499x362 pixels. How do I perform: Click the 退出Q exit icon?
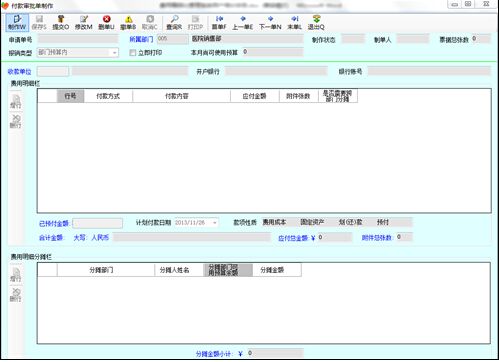(x=316, y=23)
